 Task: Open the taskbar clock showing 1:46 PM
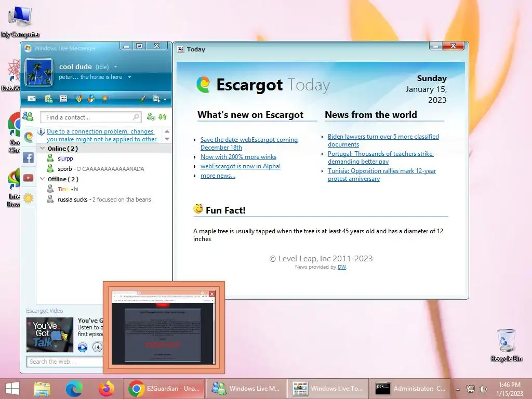tap(509, 389)
